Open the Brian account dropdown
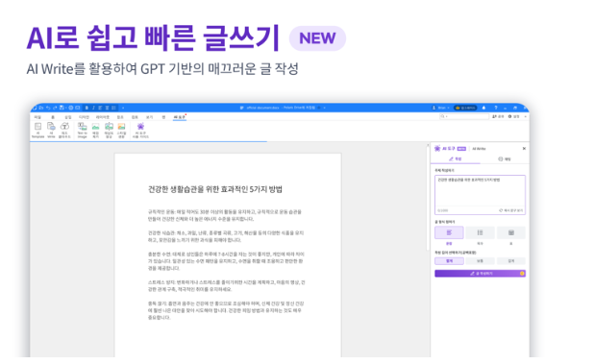Screen dimensions: 594x364 440,108
